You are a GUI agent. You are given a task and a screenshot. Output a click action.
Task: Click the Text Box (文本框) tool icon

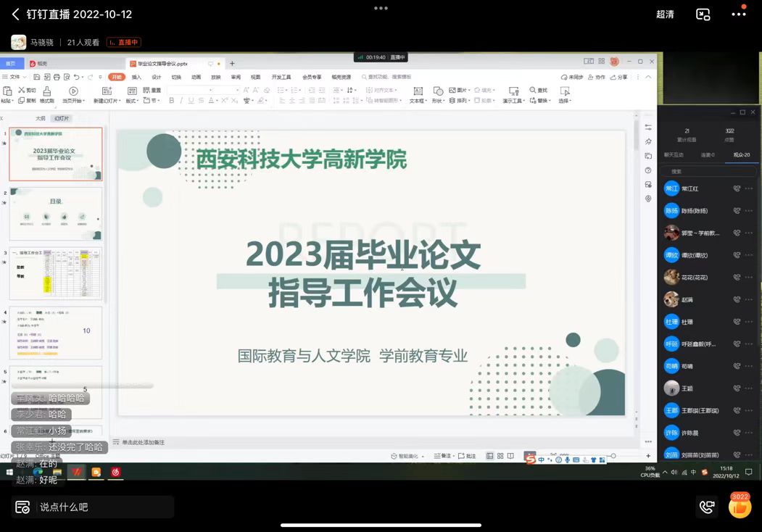(418, 91)
